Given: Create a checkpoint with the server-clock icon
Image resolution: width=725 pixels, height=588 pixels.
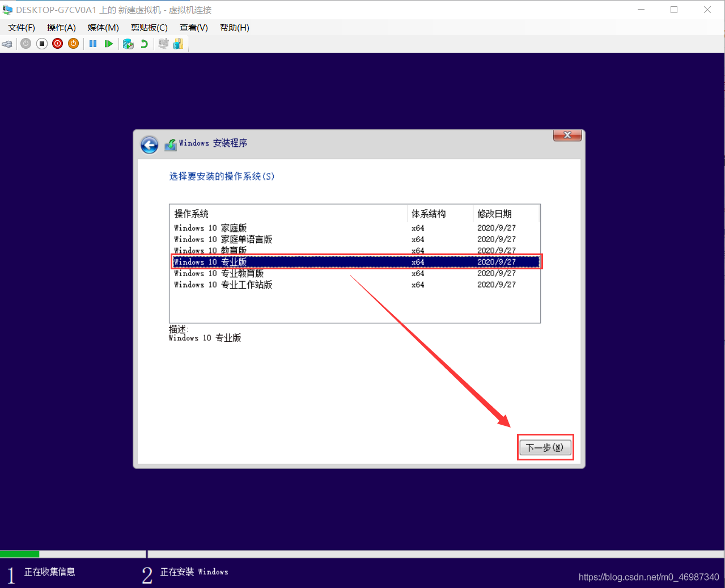Looking at the screenshot, I should [128, 44].
